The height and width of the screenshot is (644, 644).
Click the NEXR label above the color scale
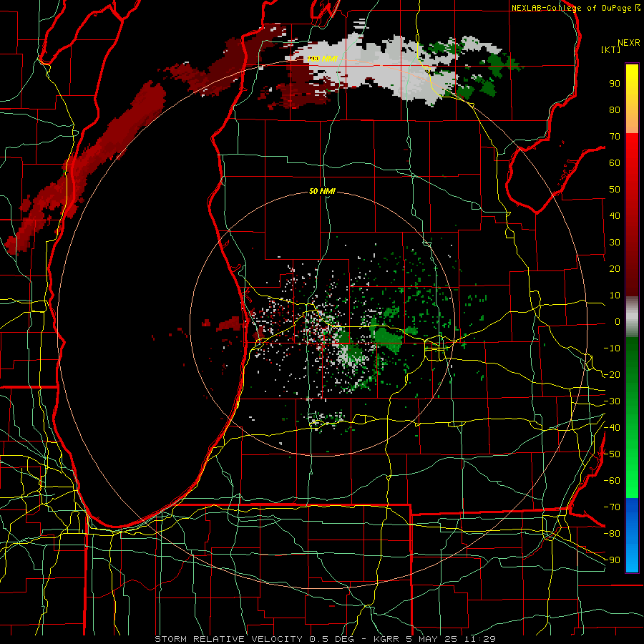[x=628, y=43]
